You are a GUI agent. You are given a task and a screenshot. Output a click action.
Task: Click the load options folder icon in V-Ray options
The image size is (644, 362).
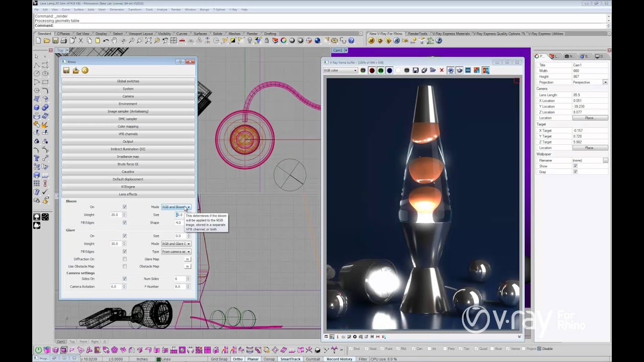coord(75,70)
